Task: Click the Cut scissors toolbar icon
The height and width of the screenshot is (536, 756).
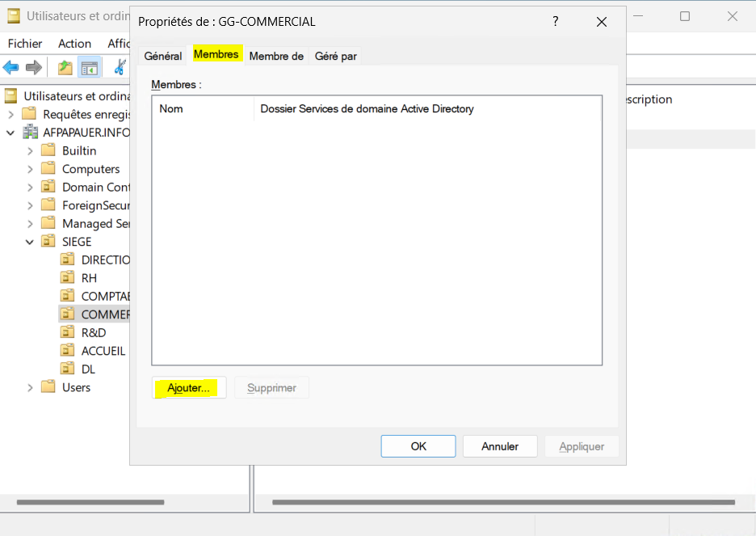Action: tap(120, 68)
